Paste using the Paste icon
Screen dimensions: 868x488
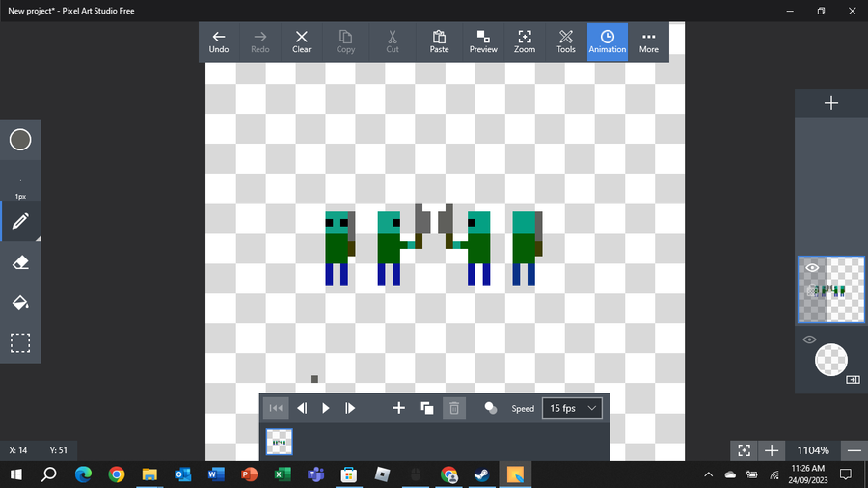439,42
